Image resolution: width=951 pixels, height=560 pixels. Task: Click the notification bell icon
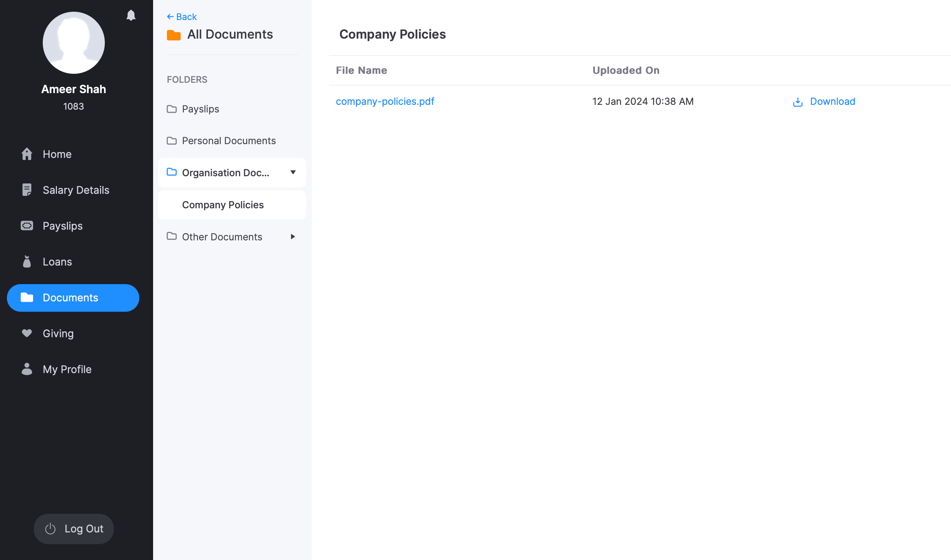[131, 16]
